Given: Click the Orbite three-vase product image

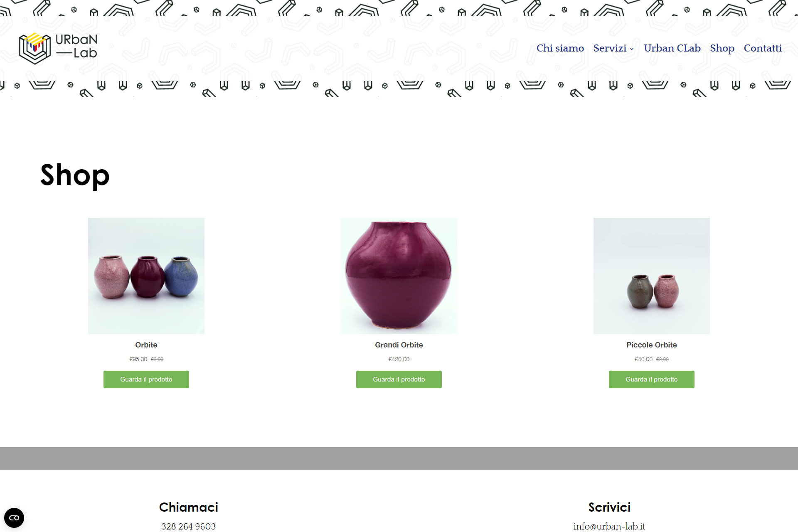Looking at the screenshot, I should [x=146, y=276].
